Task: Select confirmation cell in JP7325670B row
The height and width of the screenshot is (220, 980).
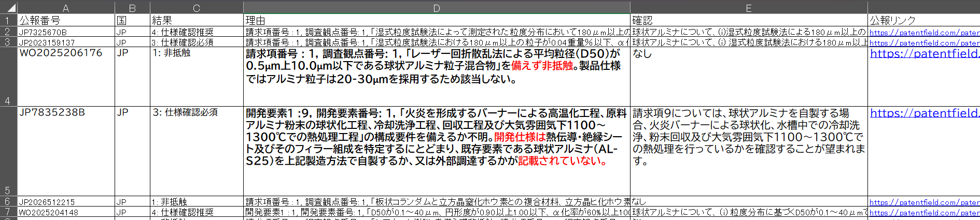Action: (749, 32)
